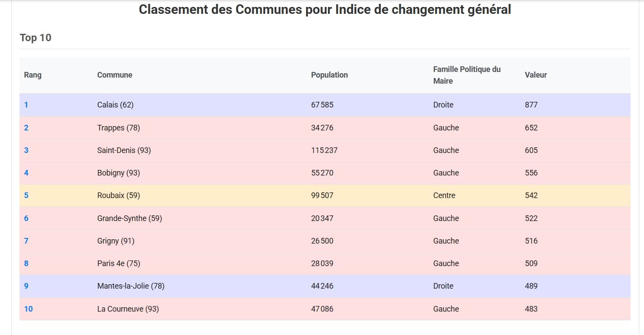The width and height of the screenshot is (644, 335).
Task: Click the Population column header
Action: [x=329, y=75]
